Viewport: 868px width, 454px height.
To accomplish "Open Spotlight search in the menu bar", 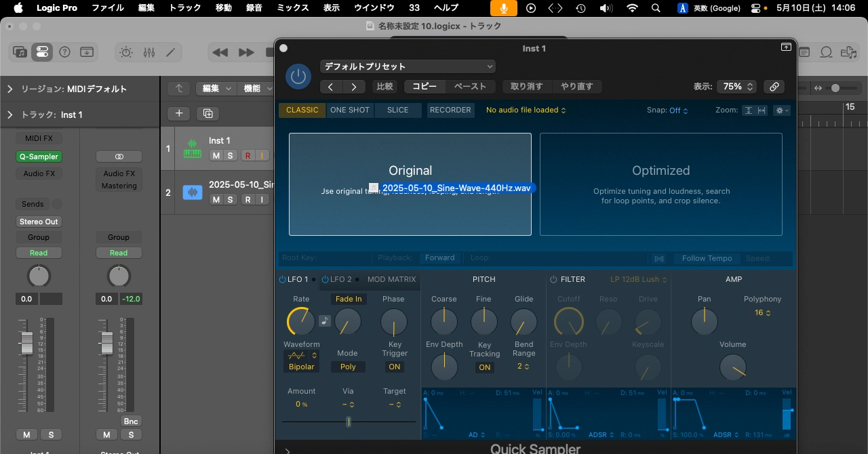I will click(656, 8).
